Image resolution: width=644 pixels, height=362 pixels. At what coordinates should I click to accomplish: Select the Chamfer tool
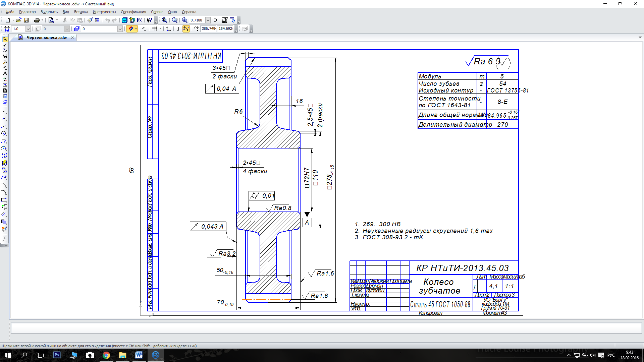[x=4, y=184]
